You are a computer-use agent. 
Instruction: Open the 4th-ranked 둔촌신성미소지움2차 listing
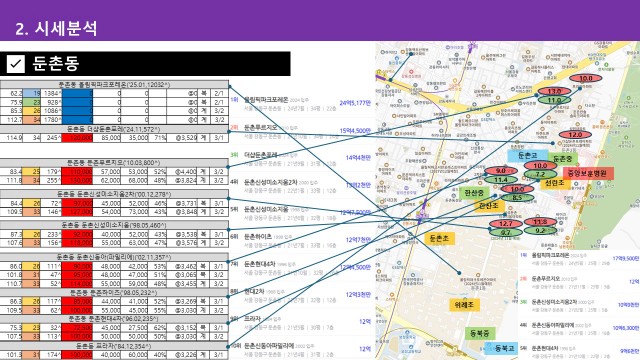pyautogui.click(x=301, y=186)
